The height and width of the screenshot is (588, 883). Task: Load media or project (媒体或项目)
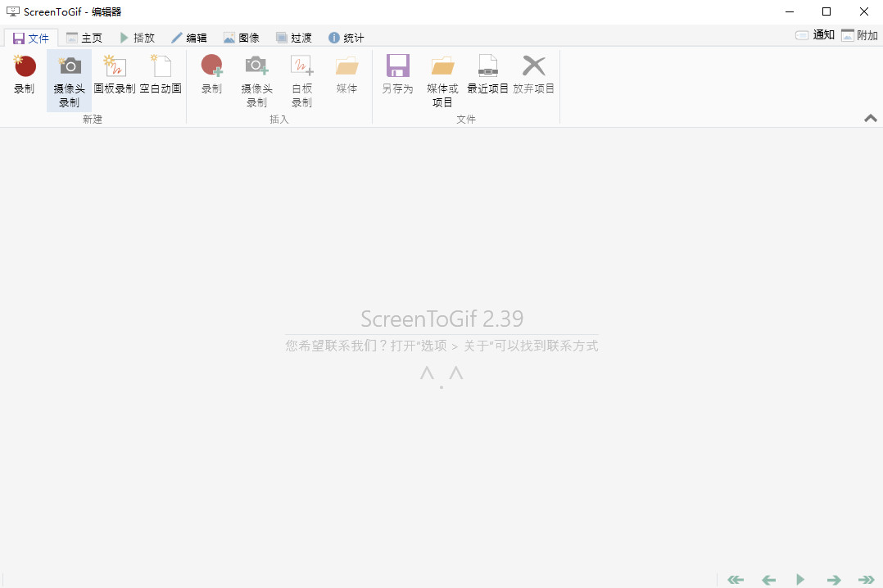click(442, 78)
